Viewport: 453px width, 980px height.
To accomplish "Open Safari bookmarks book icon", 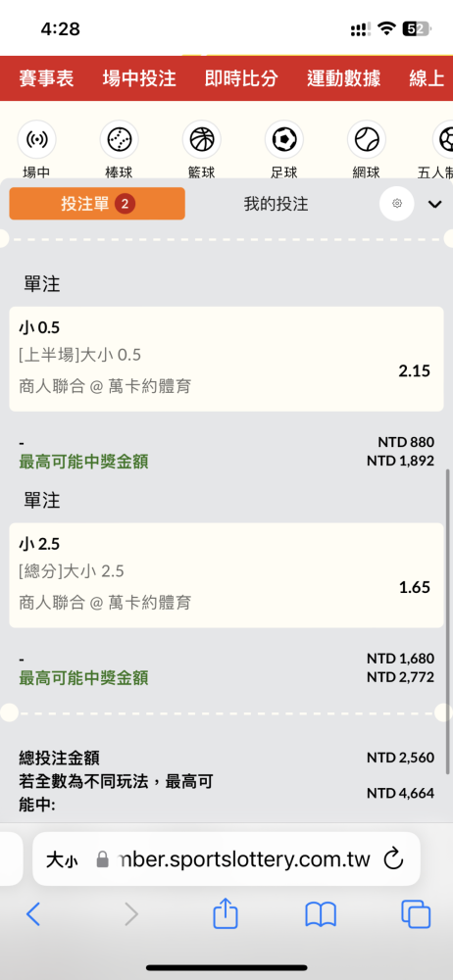I will click(x=321, y=915).
